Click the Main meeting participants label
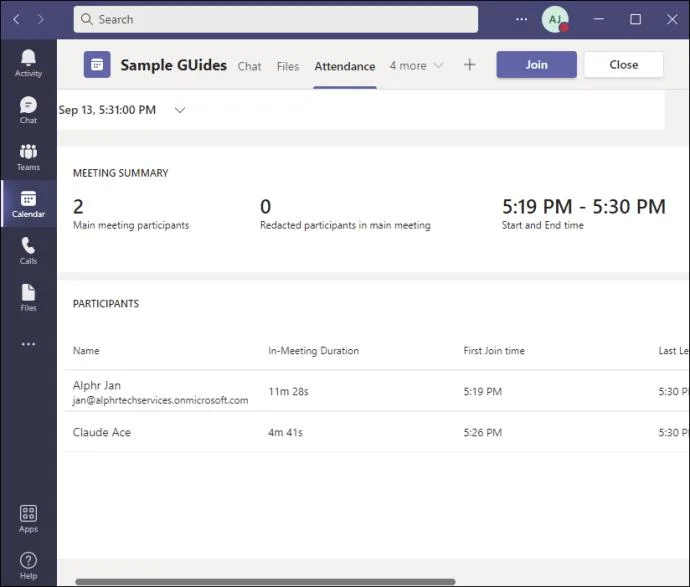 pos(131,225)
